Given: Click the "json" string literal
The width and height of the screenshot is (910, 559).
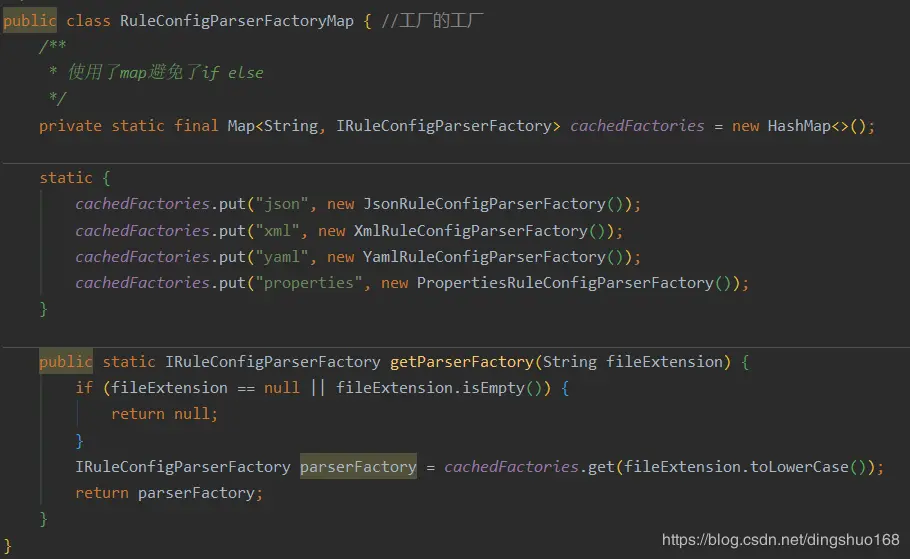Looking at the screenshot, I should point(282,204).
